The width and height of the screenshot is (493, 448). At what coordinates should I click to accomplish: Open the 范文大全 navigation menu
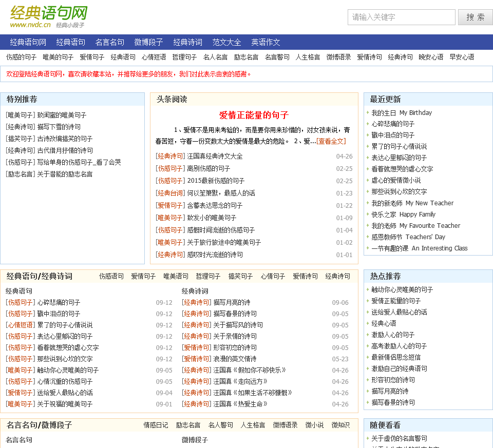(x=226, y=42)
